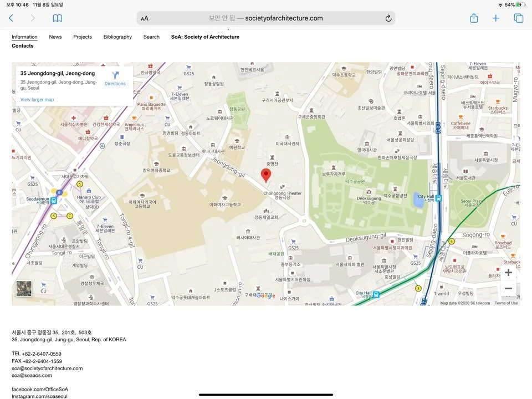
Task: Tap the Wi-Fi status icon
Action: point(500,5)
